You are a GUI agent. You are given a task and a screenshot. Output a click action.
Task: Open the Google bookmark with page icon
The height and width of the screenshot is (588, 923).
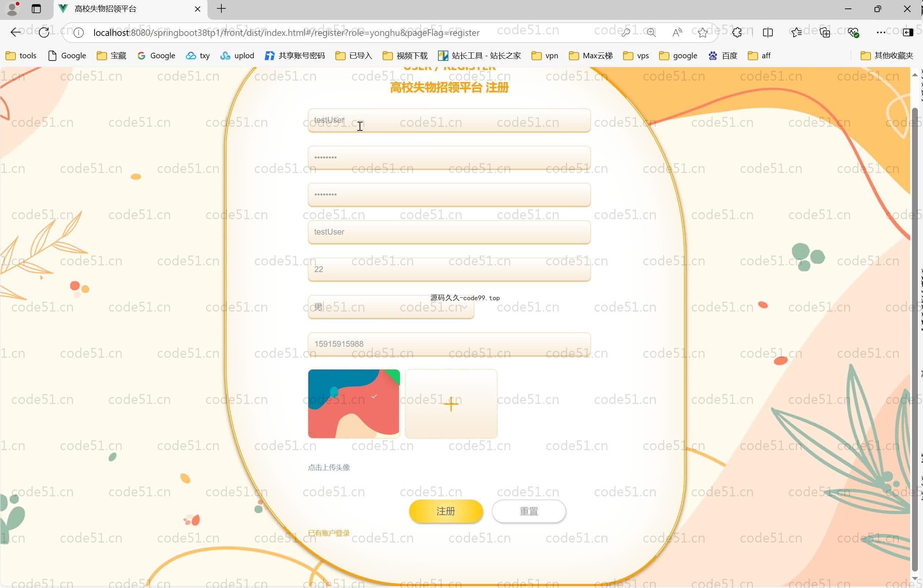pyautogui.click(x=67, y=56)
